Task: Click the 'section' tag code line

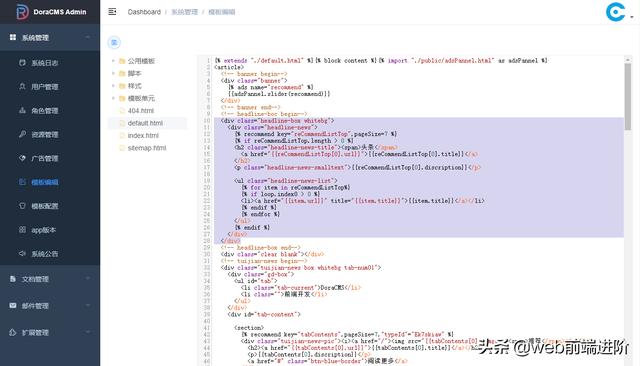Action: pyautogui.click(x=249, y=328)
